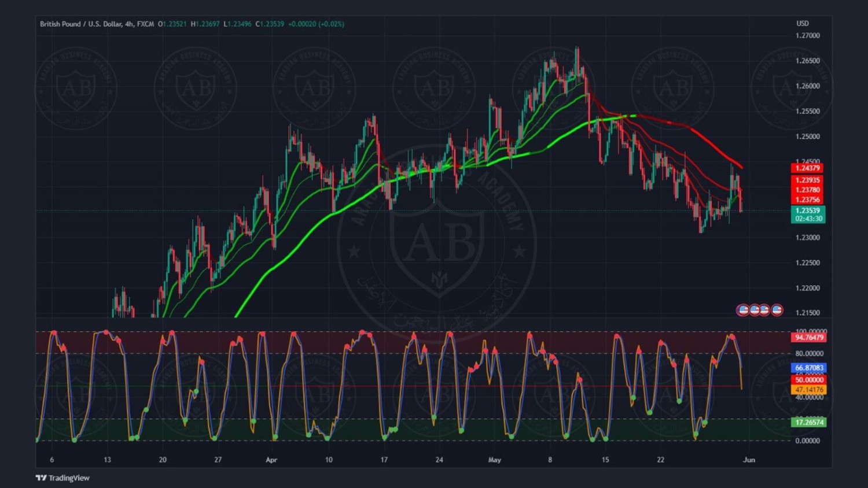Click the 1.26500 price axis label
Screen dimensions: 868x488
808,61
